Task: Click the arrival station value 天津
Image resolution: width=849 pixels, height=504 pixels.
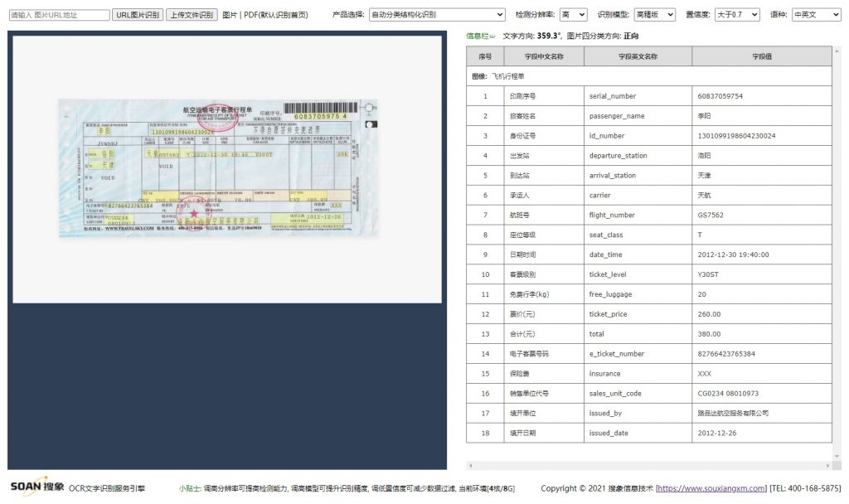Action: (x=704, y=176)
